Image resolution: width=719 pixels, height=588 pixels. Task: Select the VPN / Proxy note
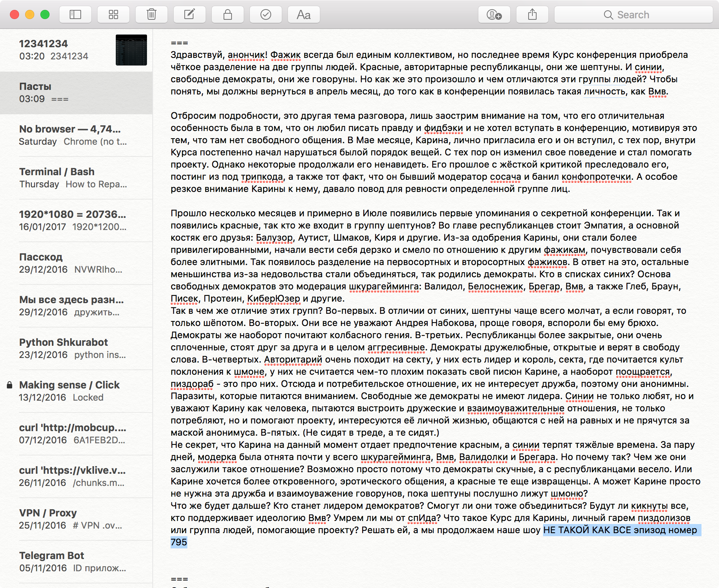click(76, 519)
